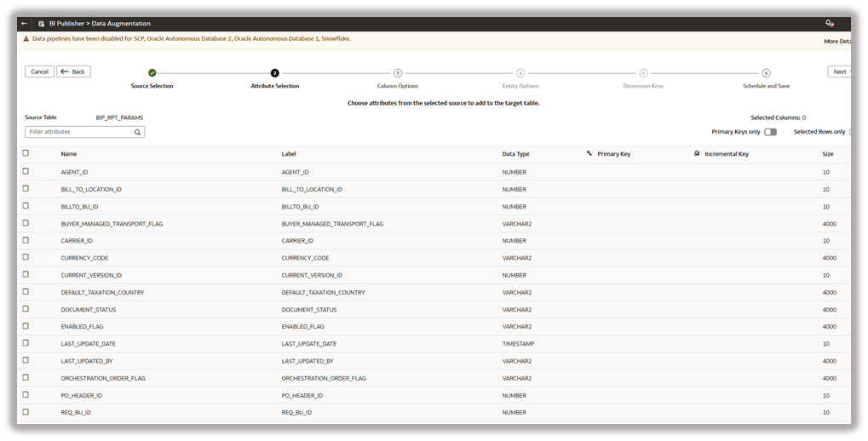
Task: Click the Cancel button
Action: click(x=39, y=72)
